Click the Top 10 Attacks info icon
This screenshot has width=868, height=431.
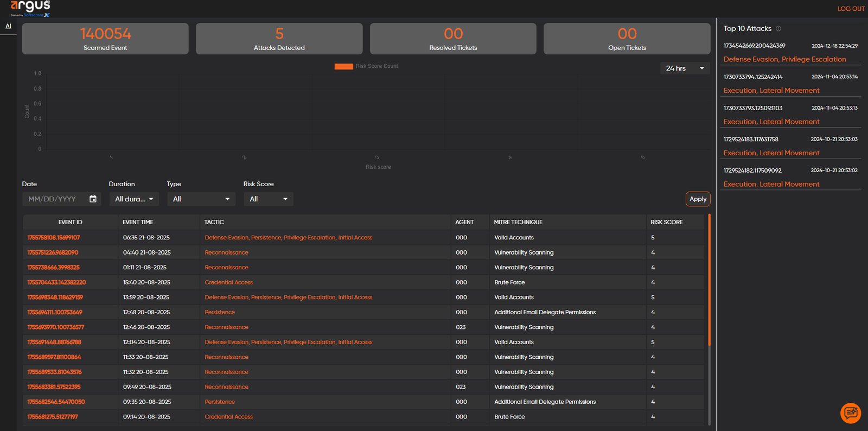point(778,29)
